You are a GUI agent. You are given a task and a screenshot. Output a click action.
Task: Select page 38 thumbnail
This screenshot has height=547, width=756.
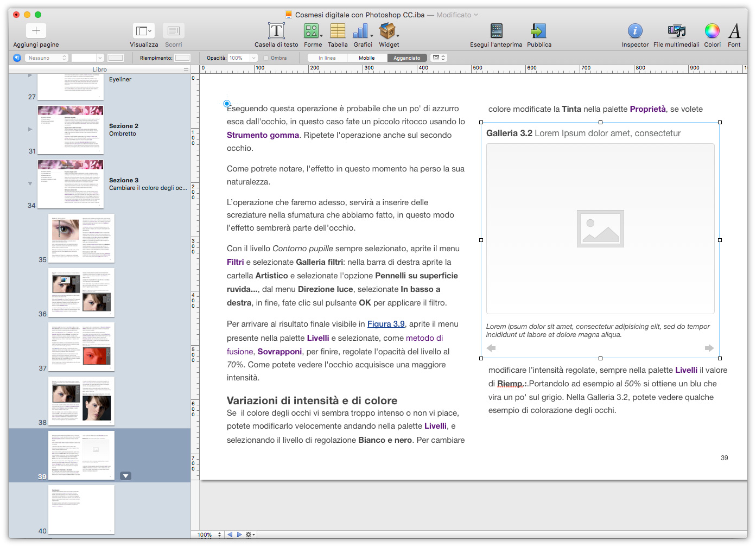point(81,402)
